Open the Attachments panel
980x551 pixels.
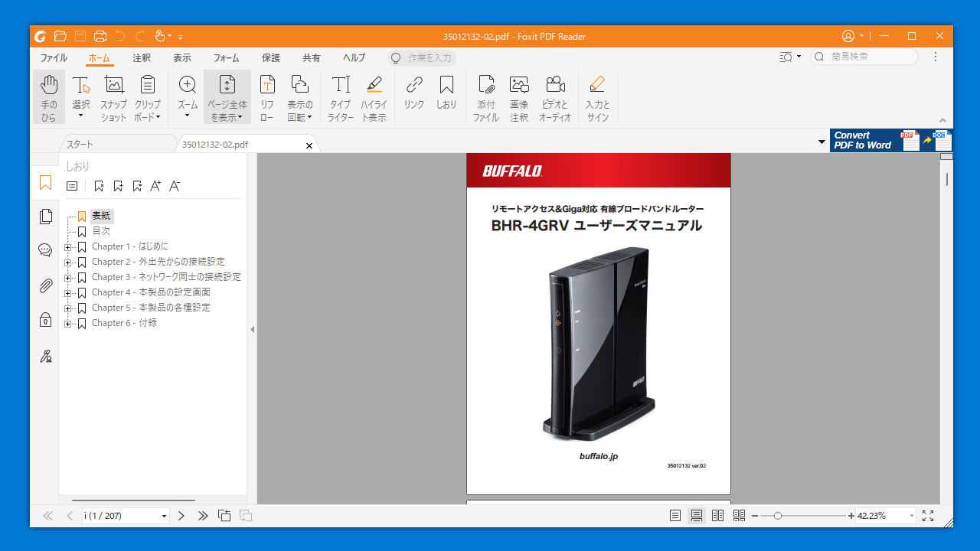pyautogui.click(x=45, y=285)
